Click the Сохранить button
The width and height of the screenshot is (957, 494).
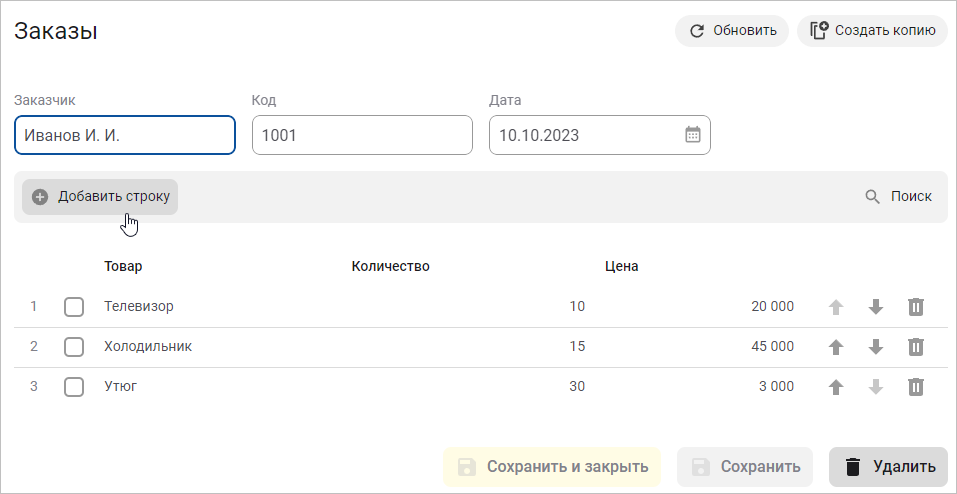(x=745, y=467)
